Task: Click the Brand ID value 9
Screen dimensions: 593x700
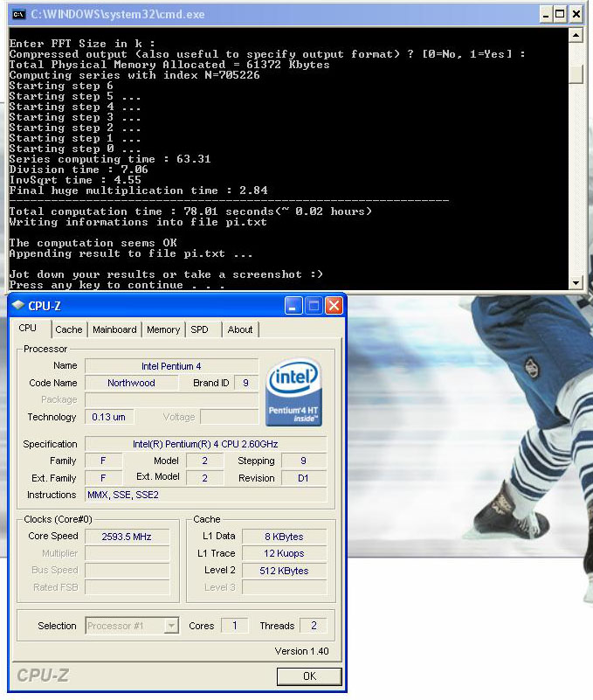Action: coord(245,383)
